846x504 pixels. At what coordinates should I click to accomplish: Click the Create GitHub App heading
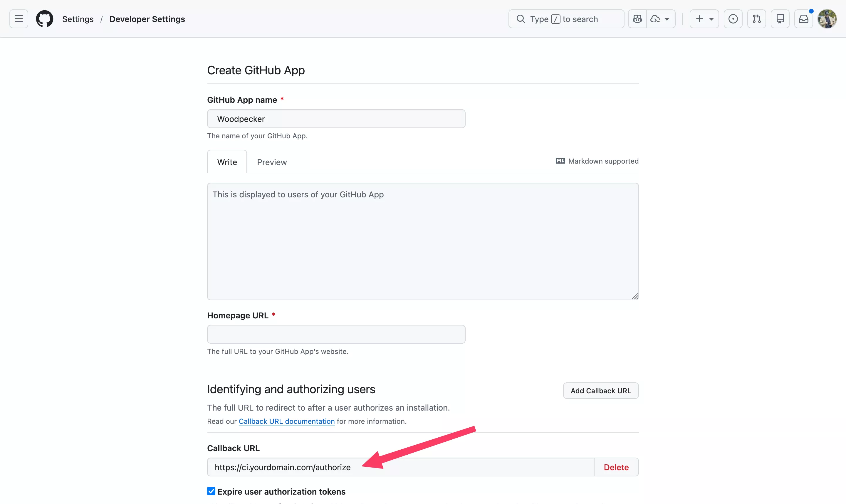point(256,70)
